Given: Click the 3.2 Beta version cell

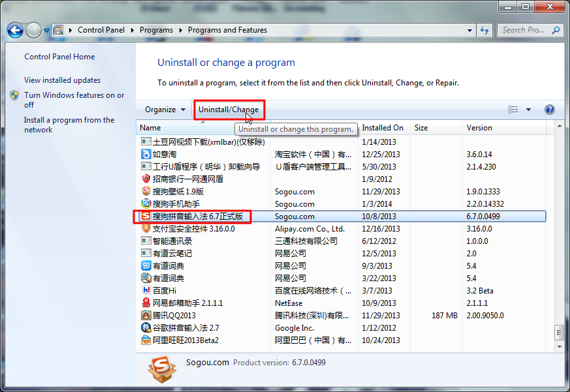Looking at the screenshot, I should tap(480, 291).
